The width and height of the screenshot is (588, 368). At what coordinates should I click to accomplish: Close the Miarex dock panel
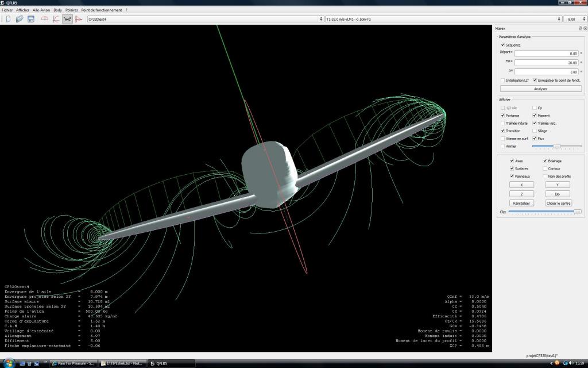585,28
